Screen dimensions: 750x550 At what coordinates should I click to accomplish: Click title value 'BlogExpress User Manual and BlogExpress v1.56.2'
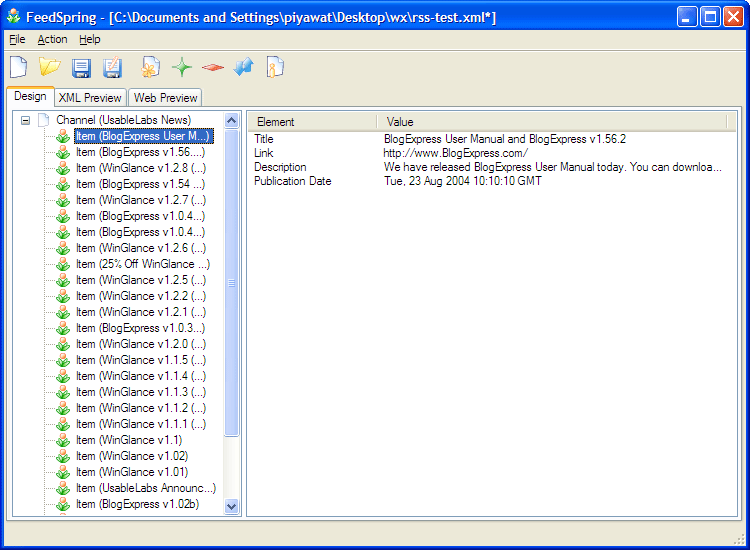pyautogui.click(x=505, y=139)
